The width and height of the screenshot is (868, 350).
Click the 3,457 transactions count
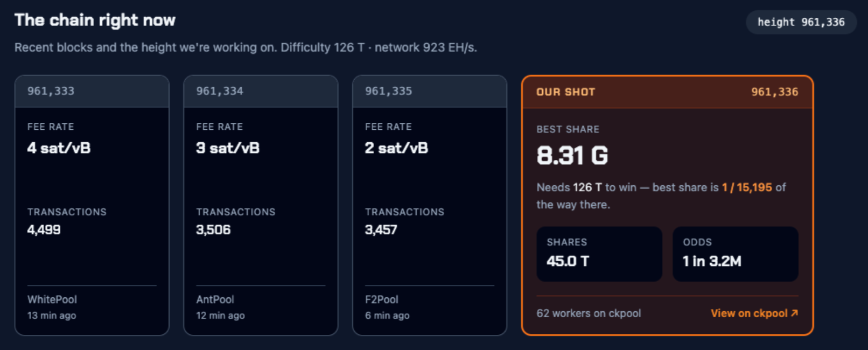pyautogui.click(x=381, y=230)
